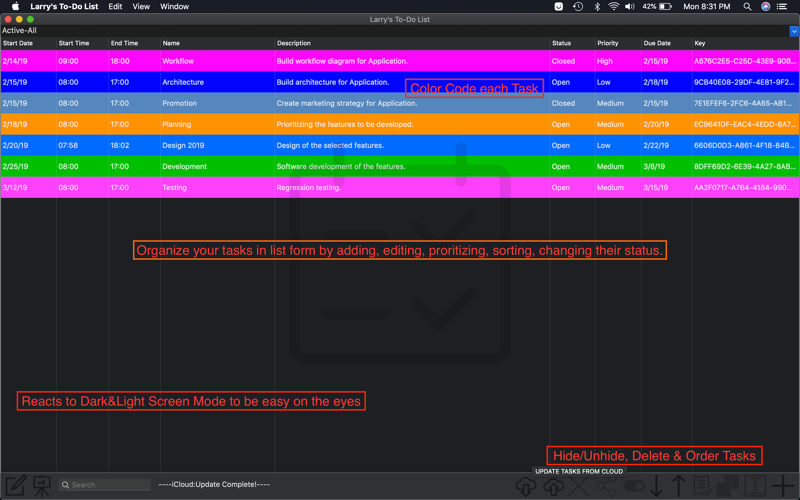This screenshot has width=800, height=500.
Task: Select the Development task name
Action: coord(185,166)
